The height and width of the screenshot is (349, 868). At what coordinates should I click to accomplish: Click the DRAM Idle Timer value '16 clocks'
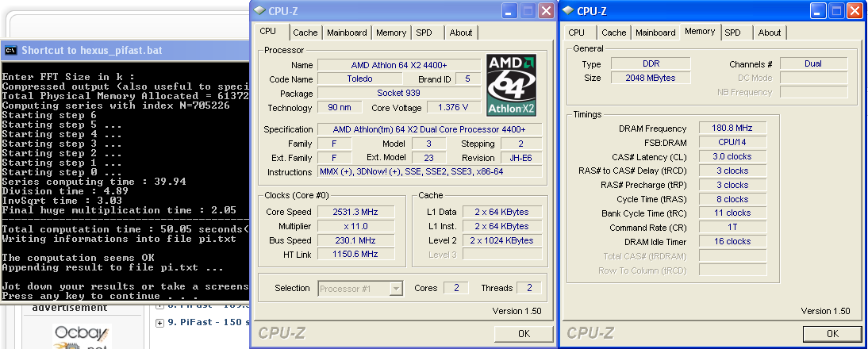click(733, 242)
